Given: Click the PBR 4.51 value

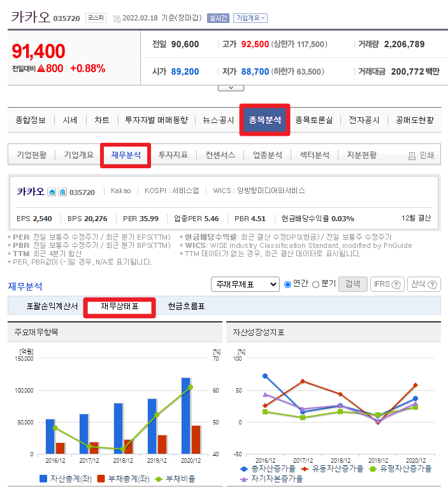Looking at the screenshot, I should point(258,219).
